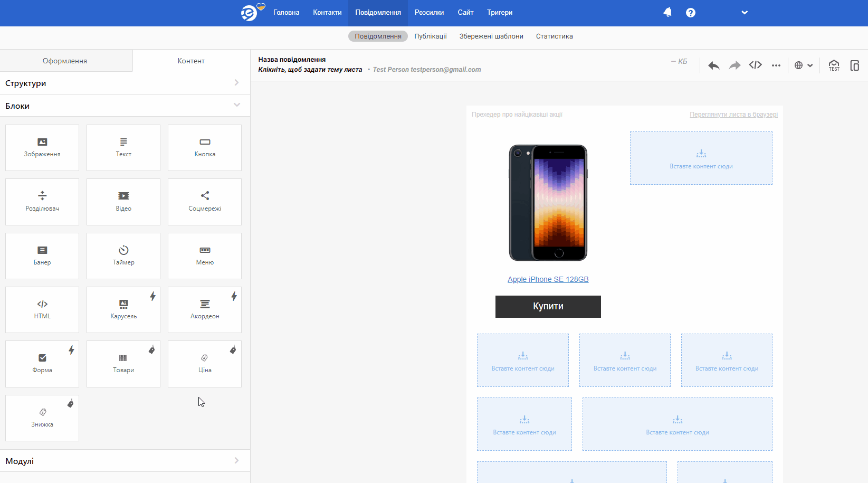Go to the Статистика subtab
The image size is (868, 483).
click(x=555, y=36)
